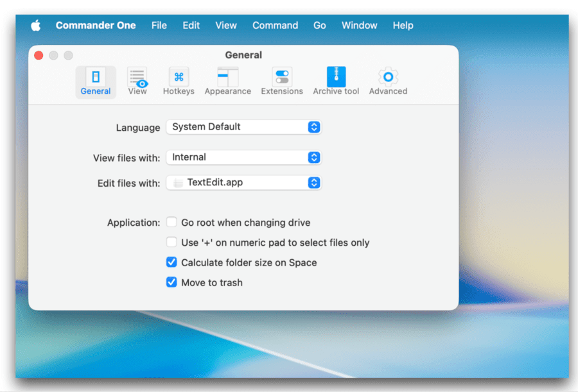Uncheck the Move to trash option
This screenshot has width=578, height=392.
tap(171, 282)
